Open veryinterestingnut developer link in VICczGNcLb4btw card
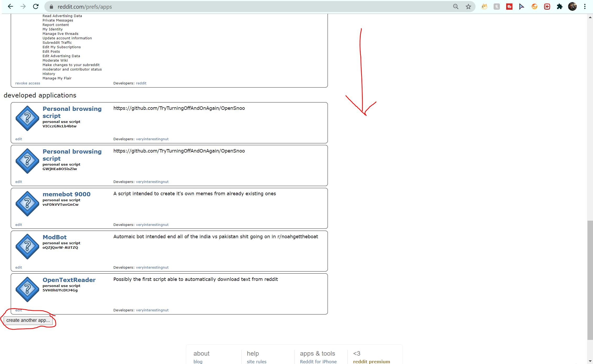Image resolution: width=593 pixels, height=364 pixels. pyautogui.click(x=152, y=139)
